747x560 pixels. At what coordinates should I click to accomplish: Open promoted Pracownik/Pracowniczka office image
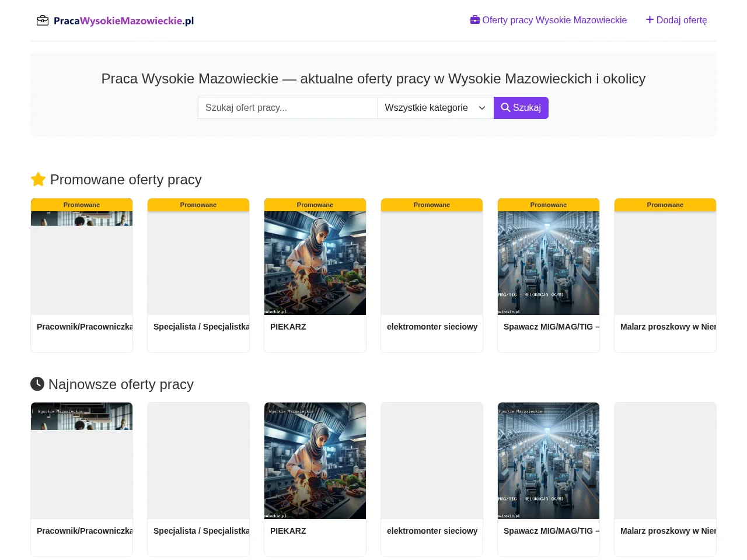82,218
